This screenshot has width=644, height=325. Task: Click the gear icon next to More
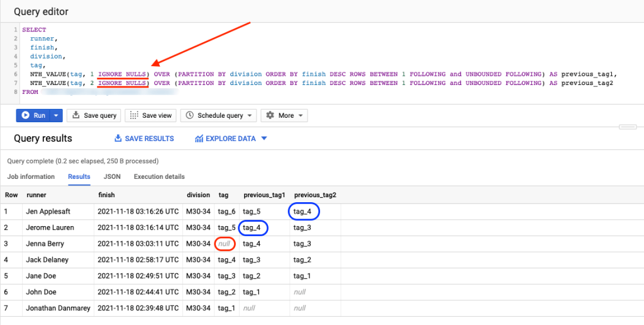coord(270,116)
